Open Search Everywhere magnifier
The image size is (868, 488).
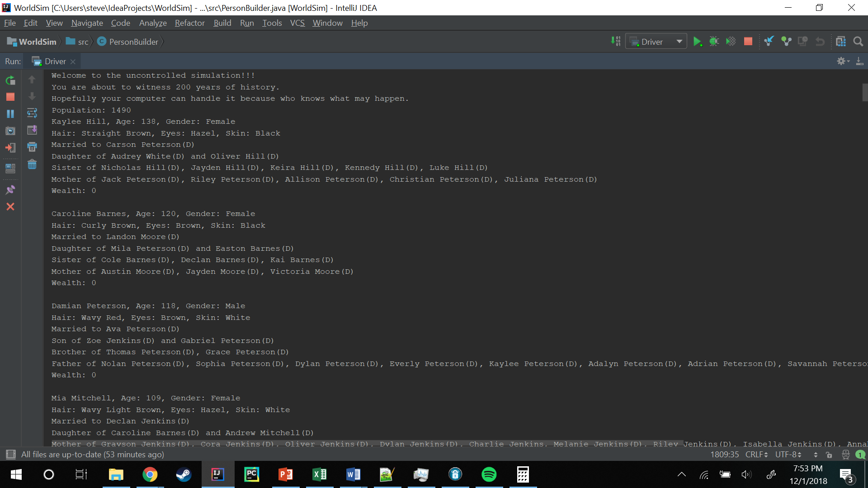tap(858, 42)
